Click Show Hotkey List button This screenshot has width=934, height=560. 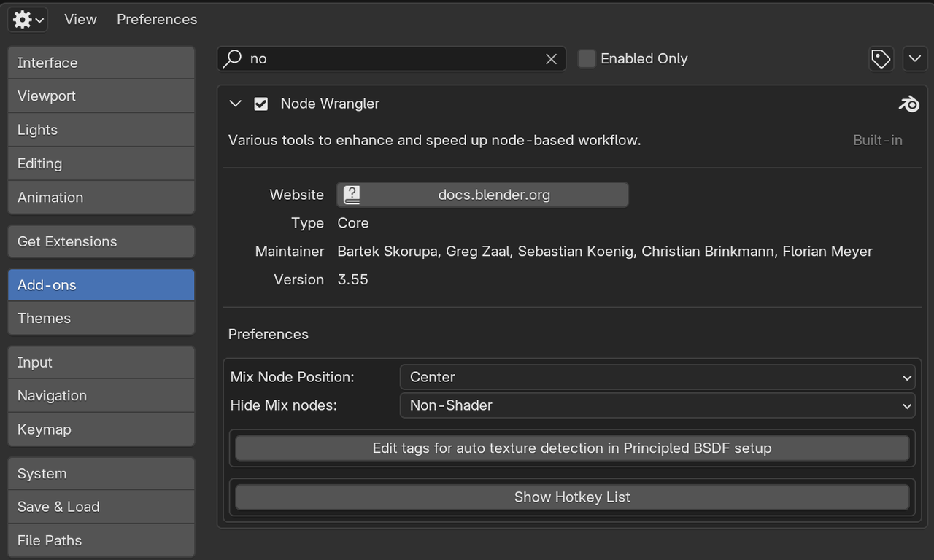pos(572,497)
